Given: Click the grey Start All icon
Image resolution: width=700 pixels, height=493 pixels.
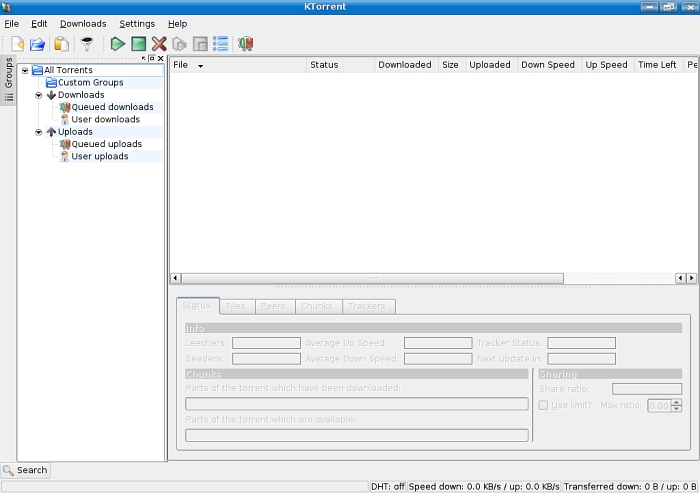Looking at the screenshot, I should (179, 44).
